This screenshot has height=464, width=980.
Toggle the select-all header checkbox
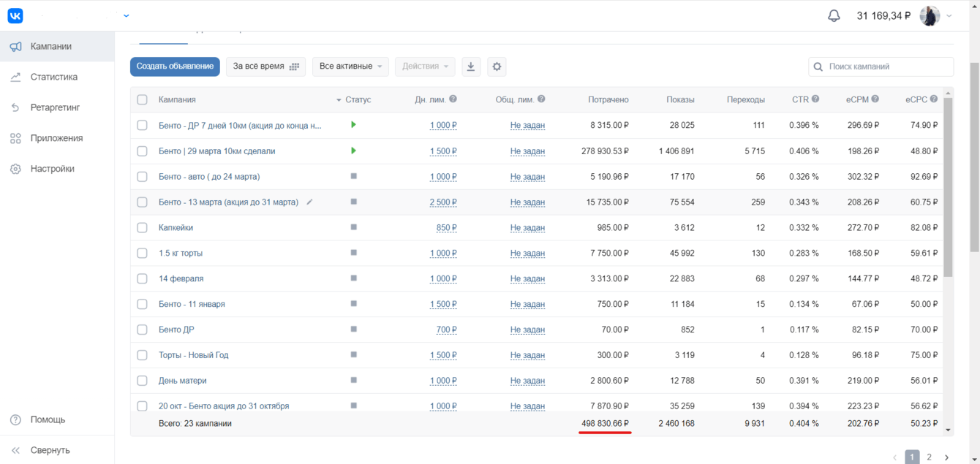[142, 99]
